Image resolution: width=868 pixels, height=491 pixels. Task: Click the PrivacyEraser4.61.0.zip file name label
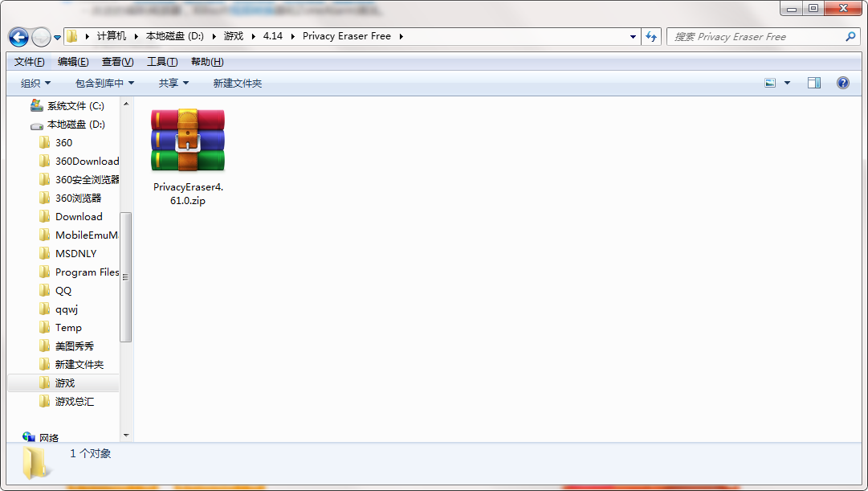(188, 194)
